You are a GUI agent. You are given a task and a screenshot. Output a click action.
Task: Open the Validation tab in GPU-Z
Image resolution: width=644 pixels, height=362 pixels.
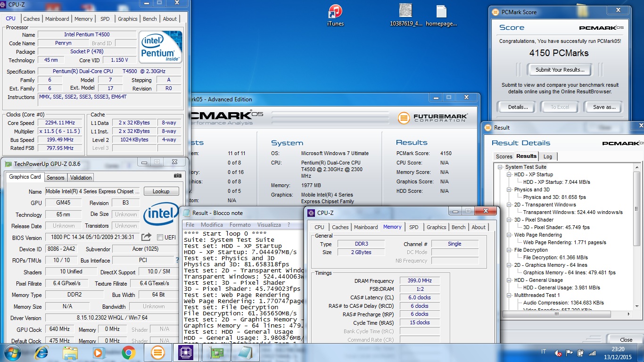[x=81, y=178]
